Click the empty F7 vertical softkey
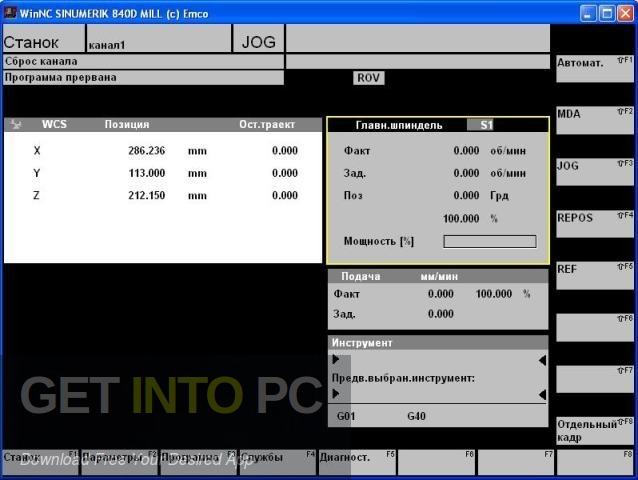638x480 pixels. coord(595,379)
